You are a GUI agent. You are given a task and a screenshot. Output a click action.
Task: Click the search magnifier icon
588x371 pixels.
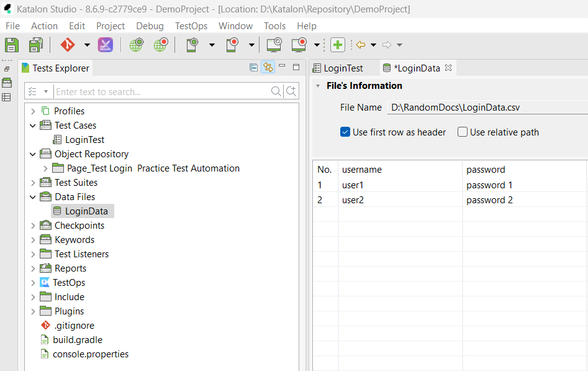click(x=276, y=91)
